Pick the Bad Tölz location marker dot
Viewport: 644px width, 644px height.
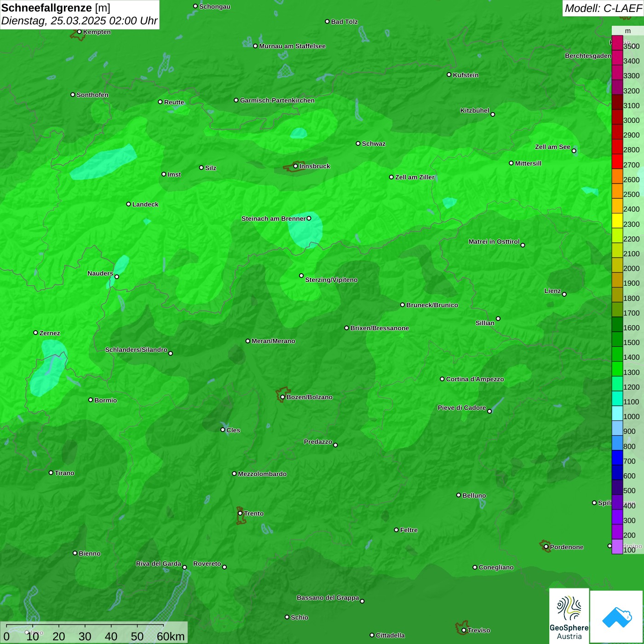(x=327, y=22)
